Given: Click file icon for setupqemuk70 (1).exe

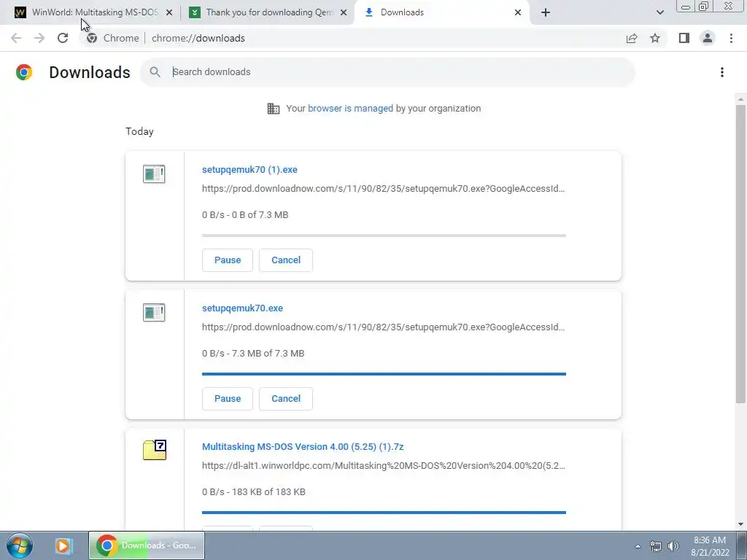Looking at the screenshot, I should click(154, 174).
